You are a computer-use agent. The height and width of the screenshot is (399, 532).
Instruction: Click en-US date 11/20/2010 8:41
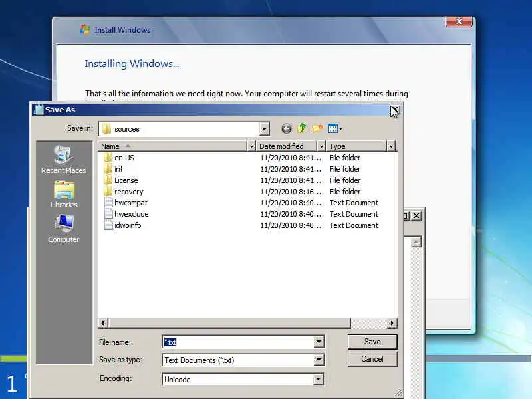click(x=291, y=158)
